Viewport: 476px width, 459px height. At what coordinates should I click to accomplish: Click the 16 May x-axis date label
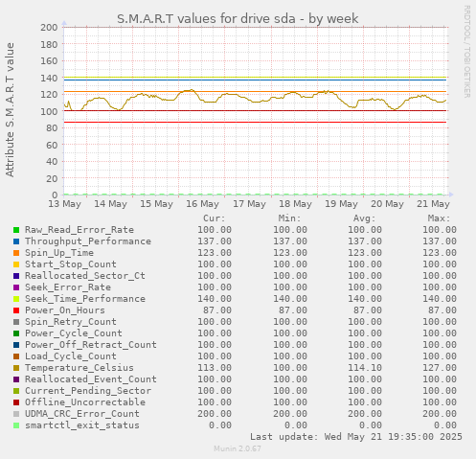[202, 204]
